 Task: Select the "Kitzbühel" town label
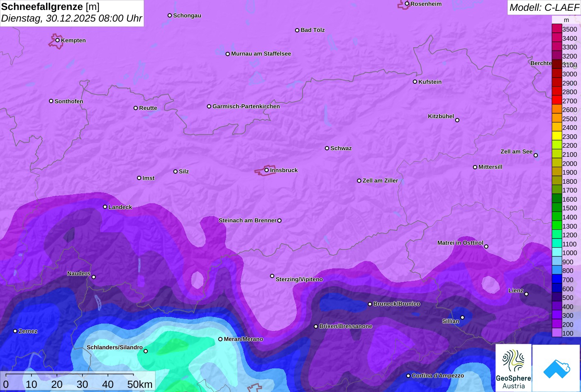click(441, 117)
